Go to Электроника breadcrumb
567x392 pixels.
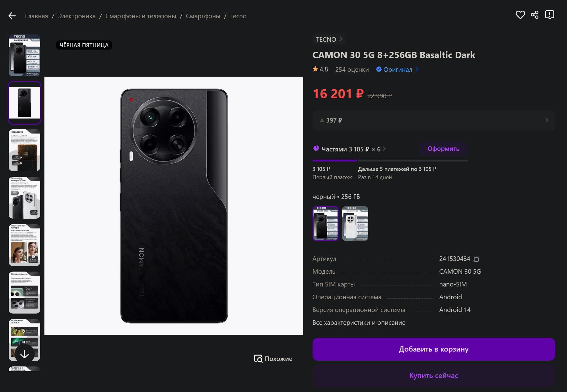77,16
